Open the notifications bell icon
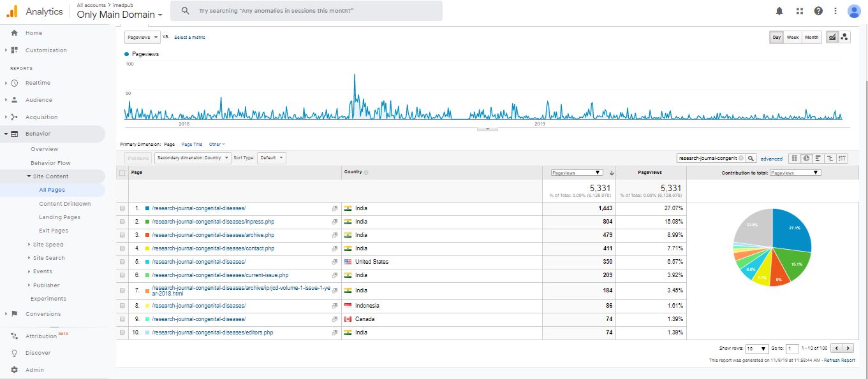 click(779, 11)
